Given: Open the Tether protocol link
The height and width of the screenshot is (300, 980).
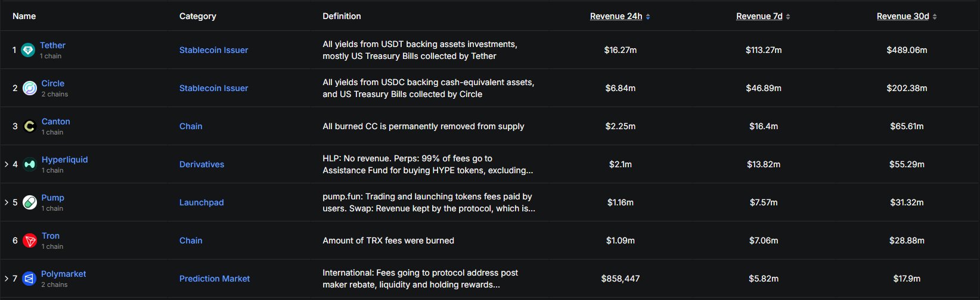Looking at the screenshot, I should (52, 45).
